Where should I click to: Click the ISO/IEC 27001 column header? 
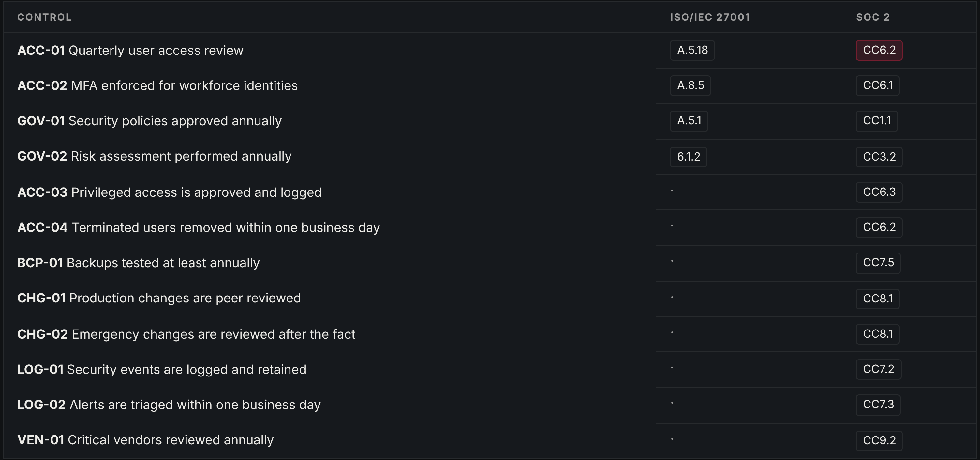710,17
